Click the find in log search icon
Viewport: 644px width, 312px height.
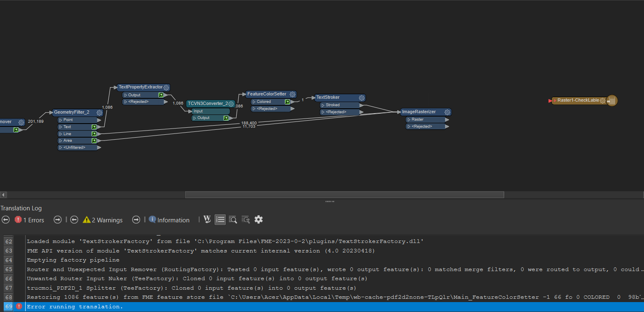click(233, 219)
